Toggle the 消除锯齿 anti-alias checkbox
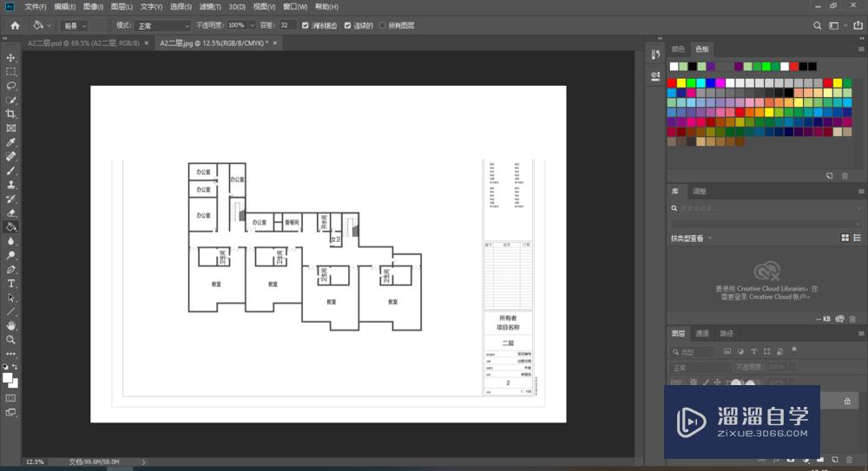Viewport: 868px width, 471px height. click(x=306, y=26)
